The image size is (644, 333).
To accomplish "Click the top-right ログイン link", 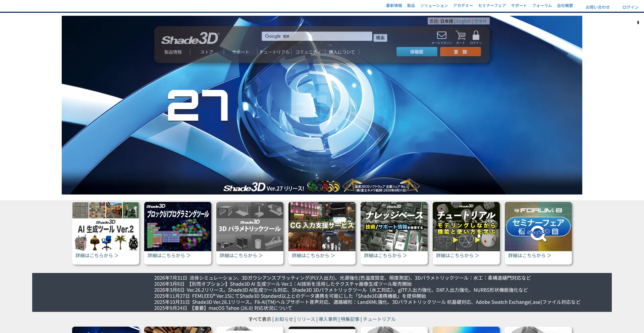I will (631, 7).
